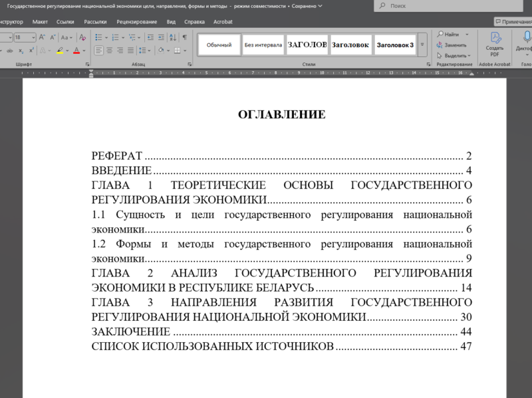The image size is (532, 398).
Task: Open highlight color dropdown arrow
Action: (67, 51)
